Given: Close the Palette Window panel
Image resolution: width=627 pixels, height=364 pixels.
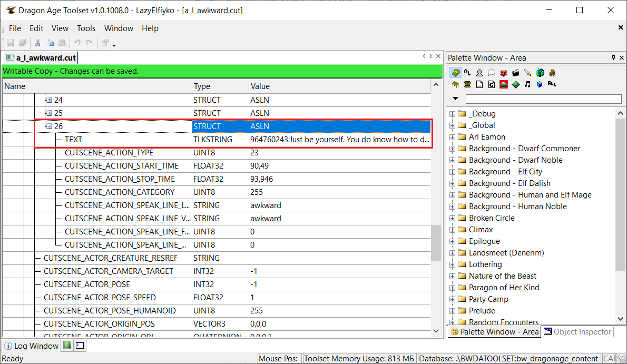Looking at the screenshot, I should click(622, 58).
